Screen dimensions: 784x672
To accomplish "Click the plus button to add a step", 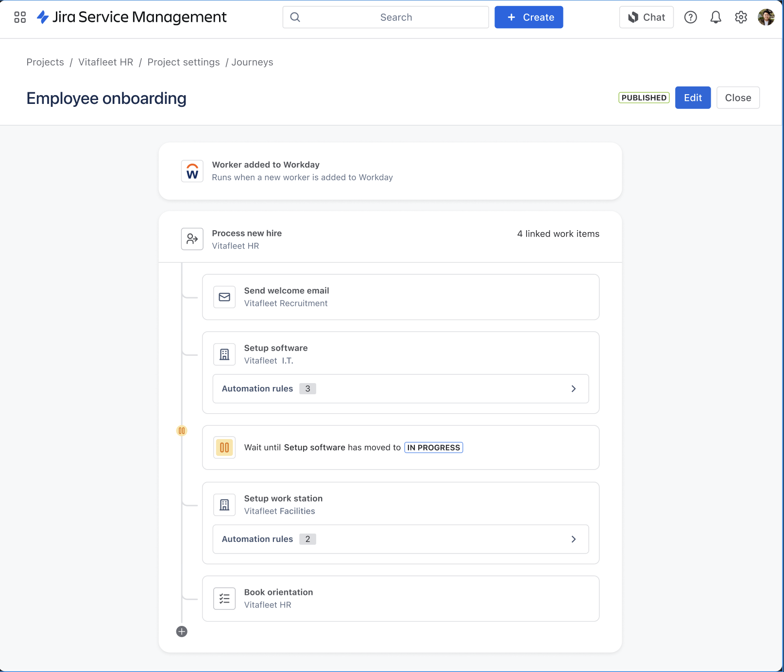I will pyautogui.click(x=182, y=631).
